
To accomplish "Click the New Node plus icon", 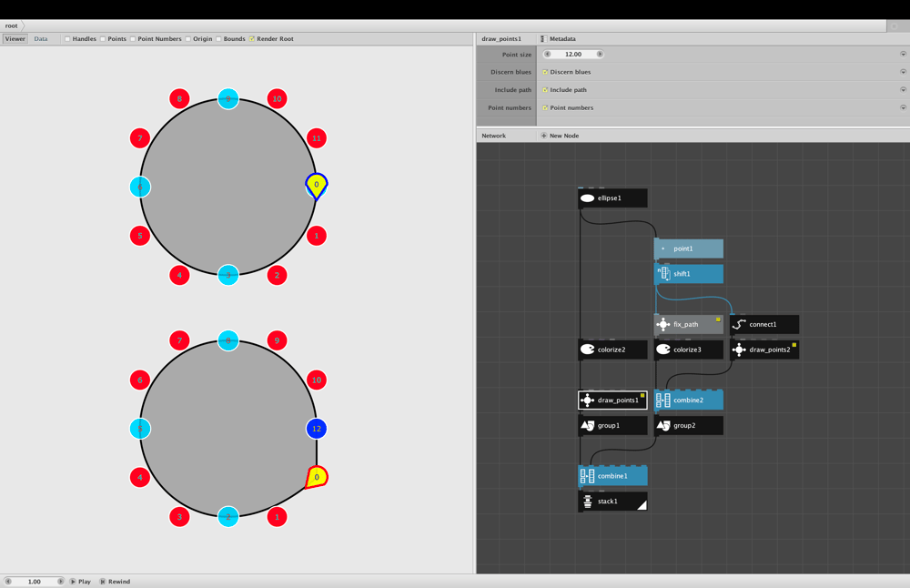I will tap(544, 136).
